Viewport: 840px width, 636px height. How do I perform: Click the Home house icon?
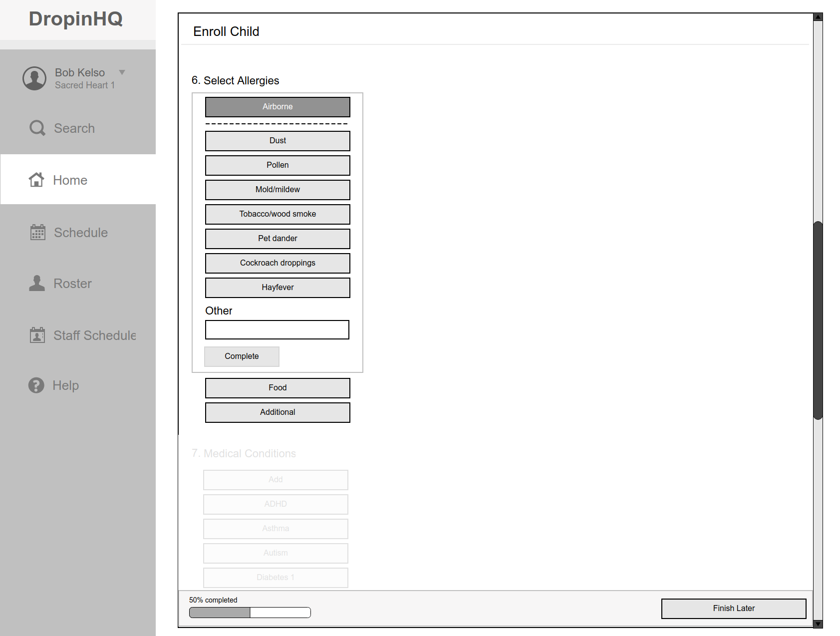36,180
